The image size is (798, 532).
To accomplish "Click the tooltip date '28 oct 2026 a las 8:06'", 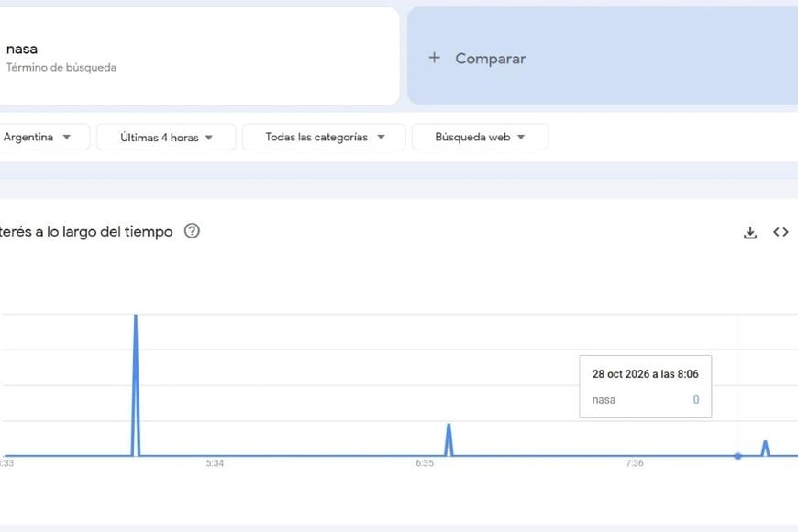I will coord(646,374).
